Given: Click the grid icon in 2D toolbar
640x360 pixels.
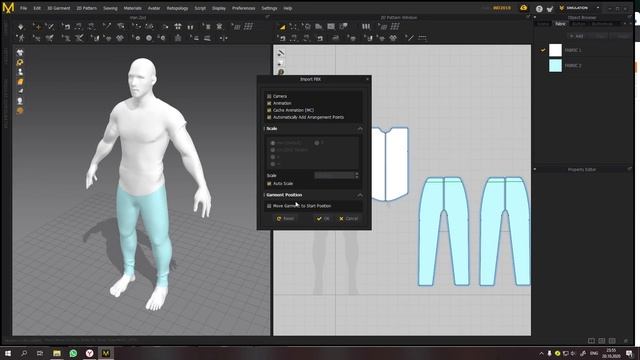Looking at the screenshot, I should [395, 27].
